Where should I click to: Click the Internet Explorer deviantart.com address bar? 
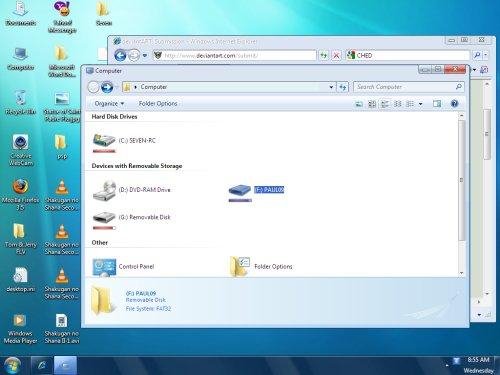pyautogui.click(x=234, y=55)
